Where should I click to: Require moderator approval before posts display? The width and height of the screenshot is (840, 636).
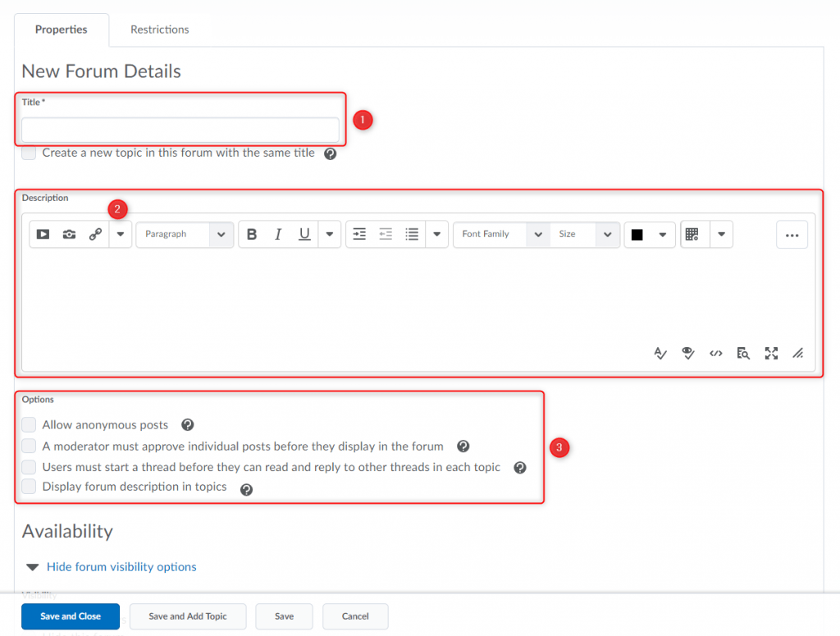click(29, 446)
